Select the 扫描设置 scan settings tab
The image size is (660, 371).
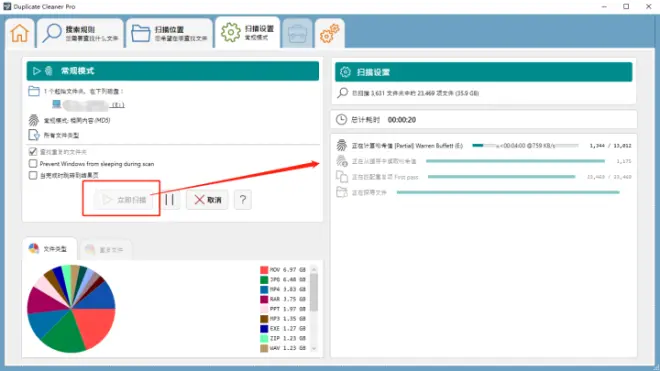[x=248, y=32]
